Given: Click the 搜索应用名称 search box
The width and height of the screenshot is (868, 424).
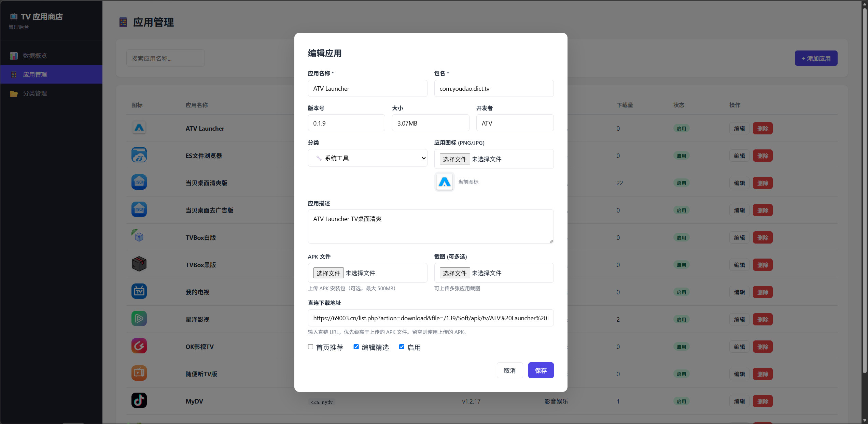Looking at the screenshot, I should pos(166,58).
